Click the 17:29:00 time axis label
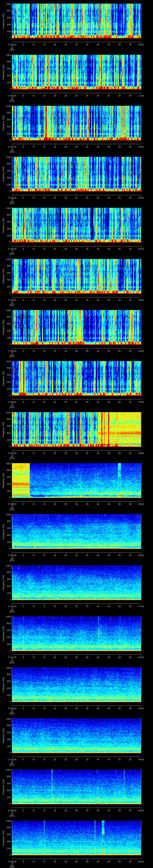This screenshot has width=153, height=868. pos(12,44)
